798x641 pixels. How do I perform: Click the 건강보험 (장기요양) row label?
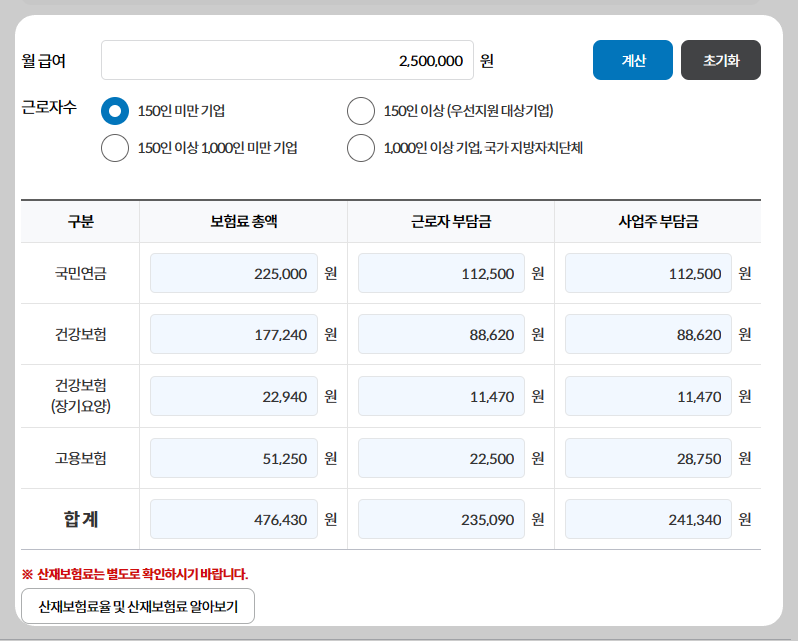click(x=80, y=396)
